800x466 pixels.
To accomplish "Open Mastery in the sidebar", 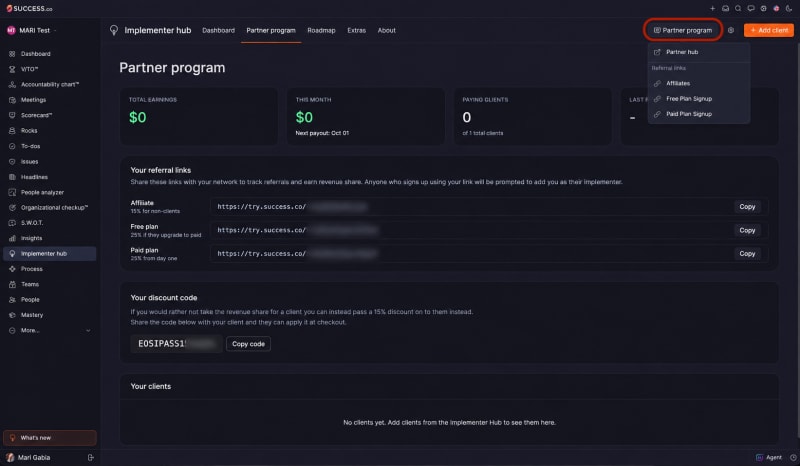I will click(49, 314).
